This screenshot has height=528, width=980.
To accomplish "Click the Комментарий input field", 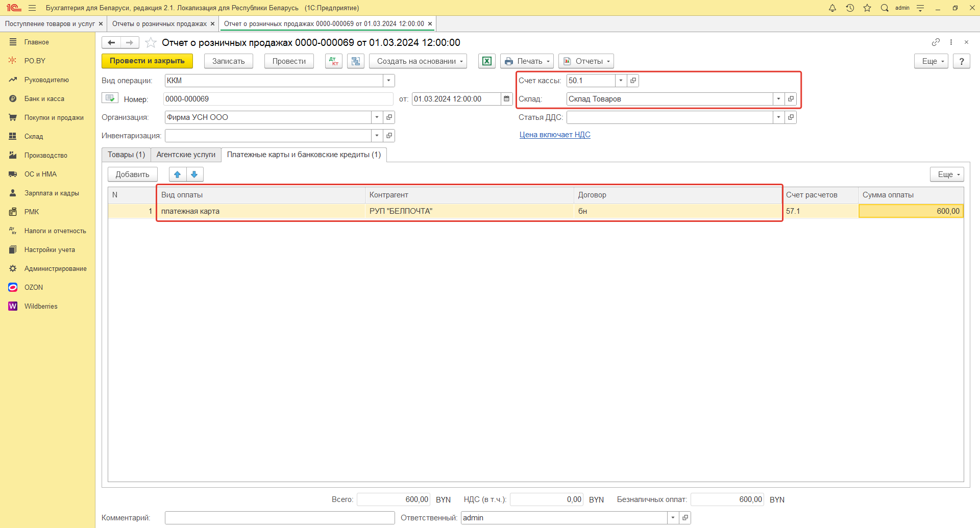I will 280,518.
